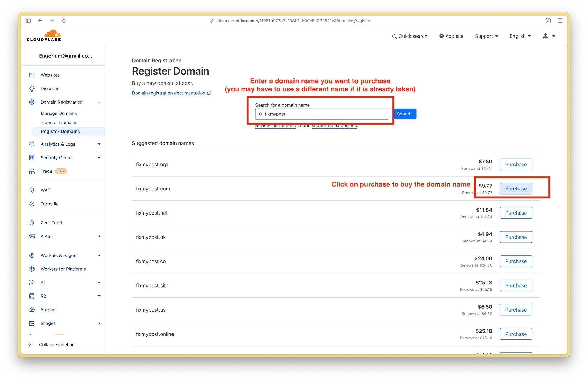Screen dimensions: 588x381
Task: Open the Zero Trust menu item
Action: (51, 223)
